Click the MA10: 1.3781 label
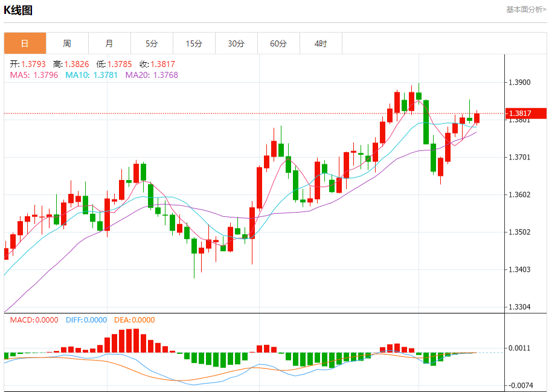 coord(92,75)
